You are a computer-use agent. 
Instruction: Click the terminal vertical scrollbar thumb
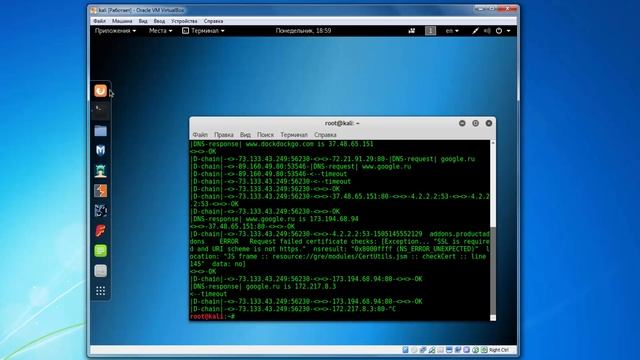(x=493, y=271)
